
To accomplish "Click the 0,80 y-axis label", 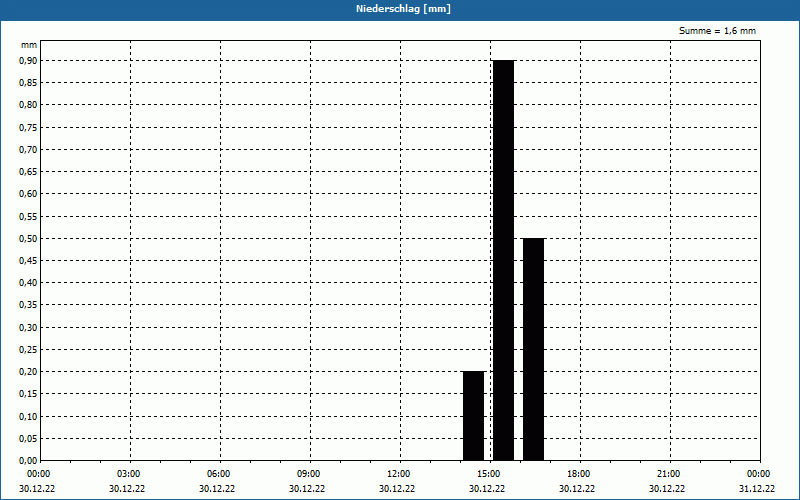I will coord(28,105).
